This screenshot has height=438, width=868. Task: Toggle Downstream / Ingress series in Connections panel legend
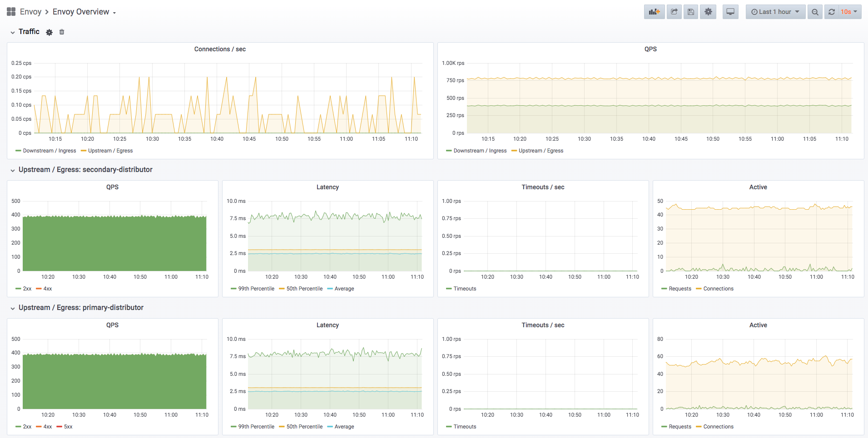tap(50, 151)
